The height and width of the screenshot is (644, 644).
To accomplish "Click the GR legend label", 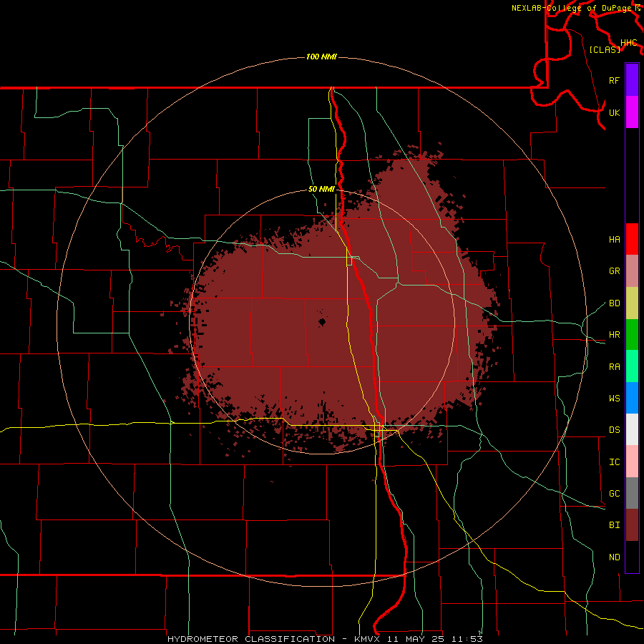I will tap(614, 271).
